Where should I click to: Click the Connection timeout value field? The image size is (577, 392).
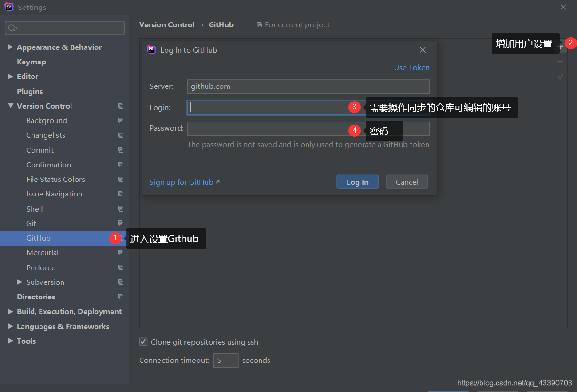[226, 361]
